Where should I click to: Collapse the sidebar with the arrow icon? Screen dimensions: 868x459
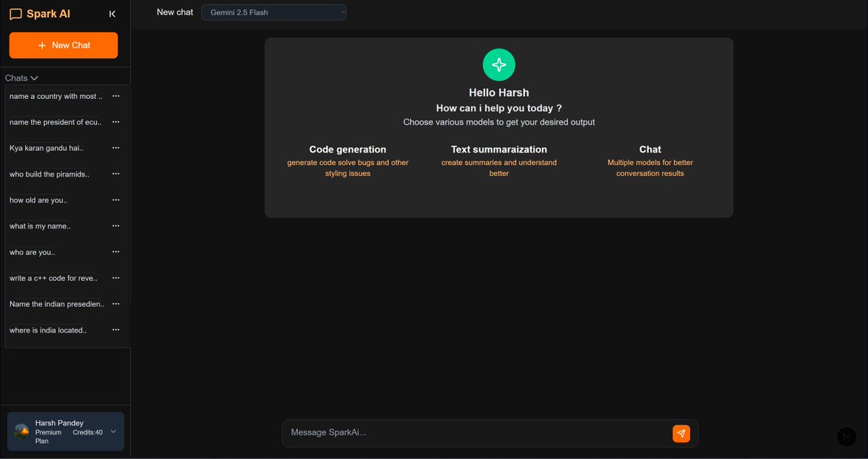tap(111, 14)
